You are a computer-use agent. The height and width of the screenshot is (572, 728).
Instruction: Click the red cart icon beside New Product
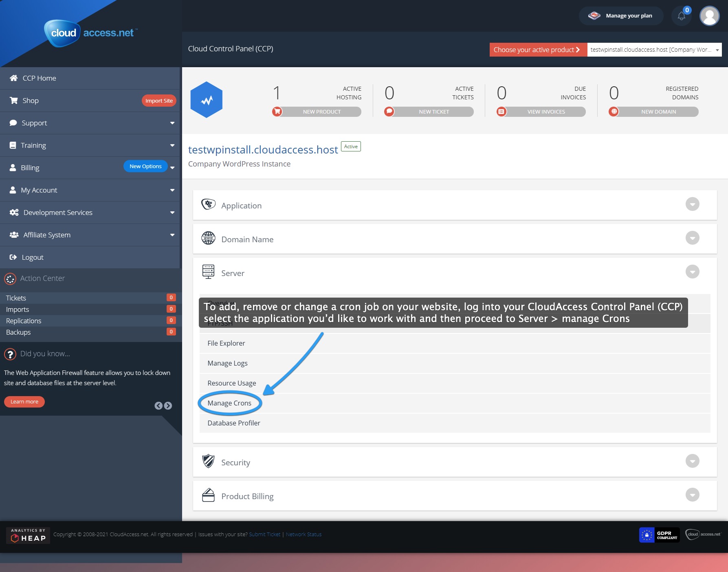point(277,112)
